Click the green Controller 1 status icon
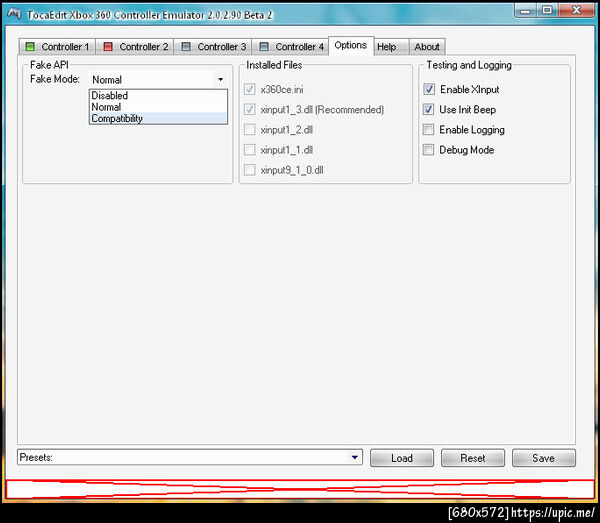Image resolution: width=600 pixels, height=523 pixels. [30, 47]
